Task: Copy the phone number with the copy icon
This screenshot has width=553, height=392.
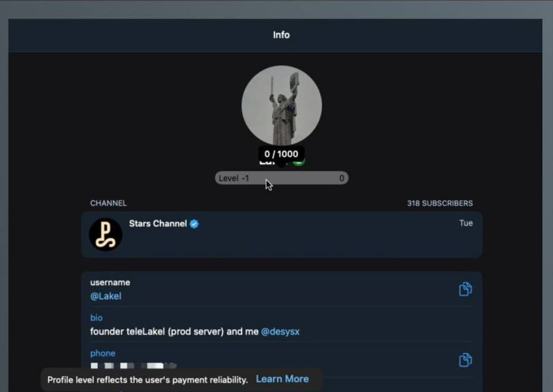Action: point(465,360)
